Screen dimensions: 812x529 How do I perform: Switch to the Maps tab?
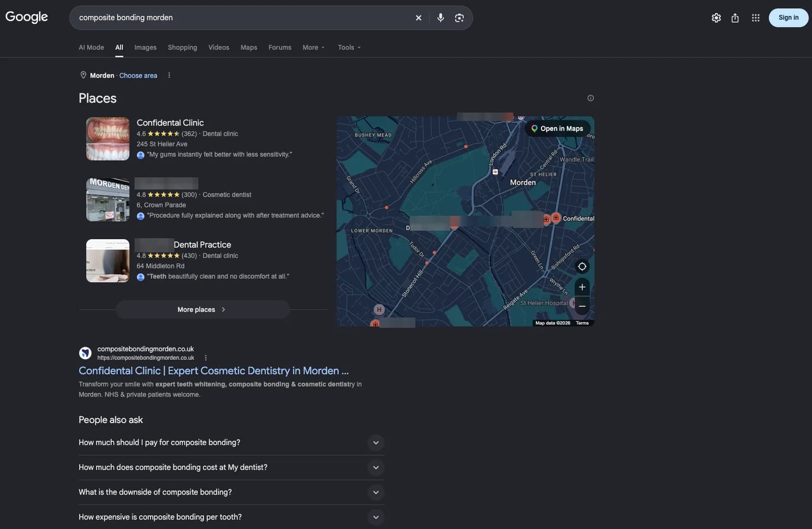249,47
